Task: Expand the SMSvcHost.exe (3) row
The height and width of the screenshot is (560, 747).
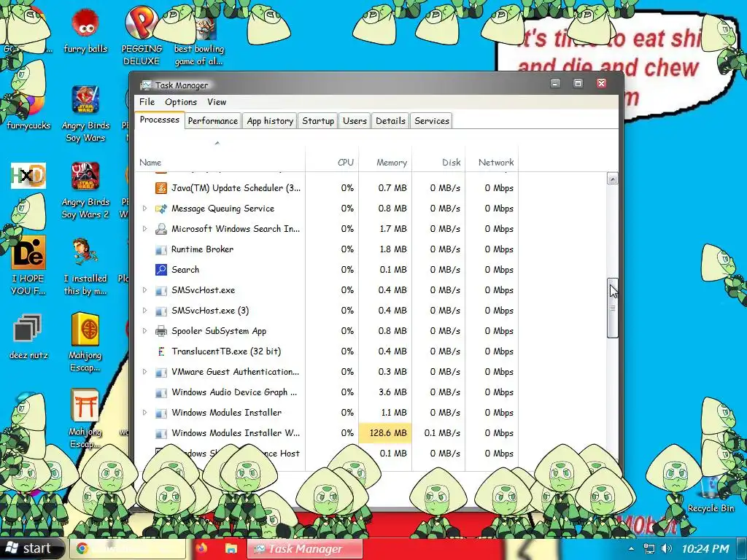Action: tap(145, 311)
